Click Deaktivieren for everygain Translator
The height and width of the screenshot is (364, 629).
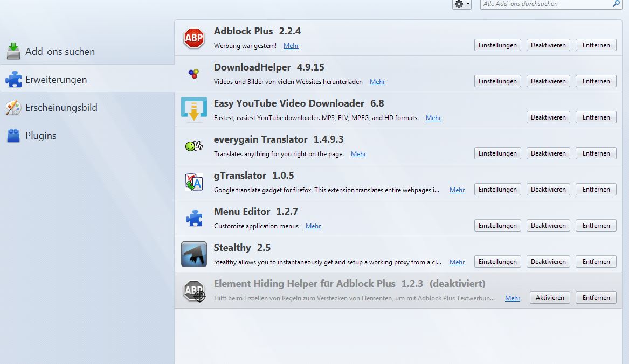[548, 153]
